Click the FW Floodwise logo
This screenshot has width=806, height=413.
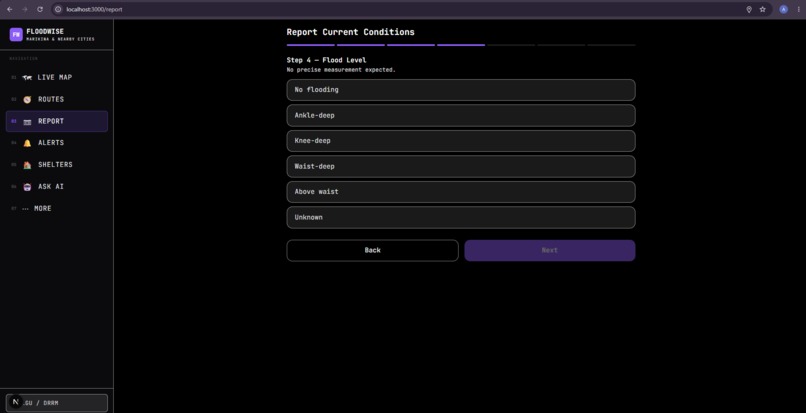coord(16,34)
